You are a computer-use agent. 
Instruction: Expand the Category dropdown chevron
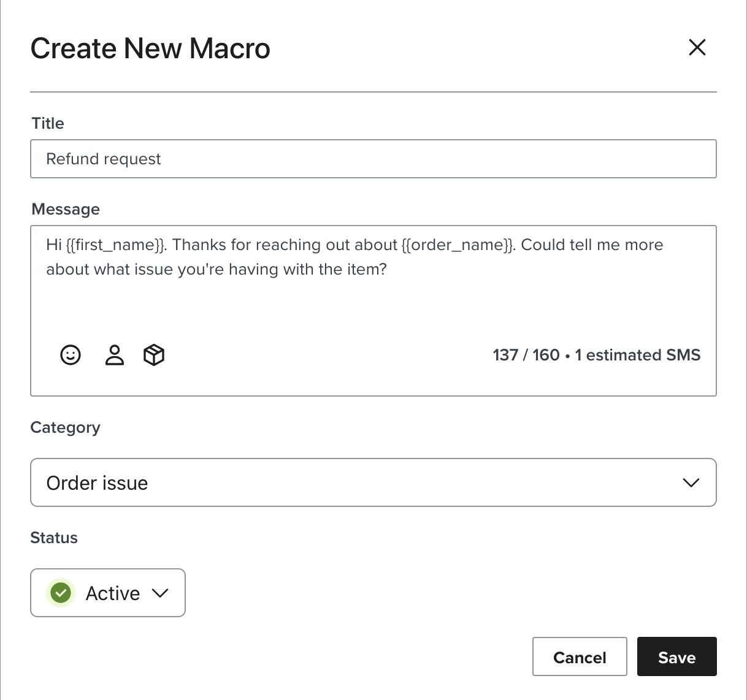(691, 483)
